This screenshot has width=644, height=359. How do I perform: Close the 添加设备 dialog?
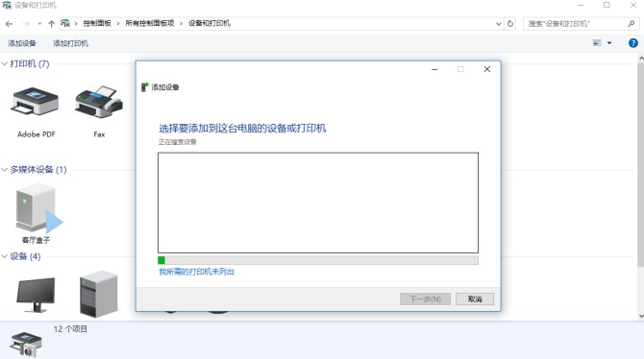coord(487,69)
